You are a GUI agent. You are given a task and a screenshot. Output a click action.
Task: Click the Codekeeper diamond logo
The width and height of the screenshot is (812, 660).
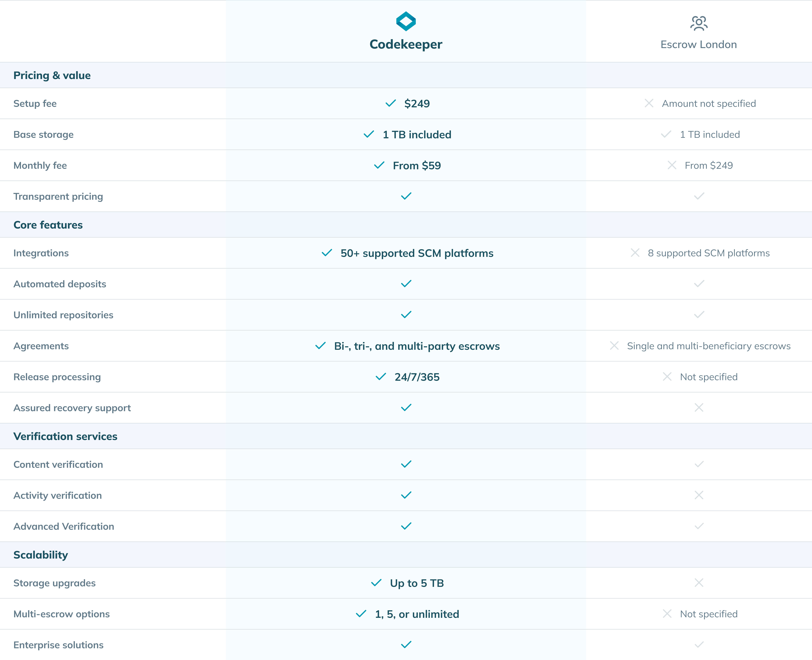tap(406, 21)
